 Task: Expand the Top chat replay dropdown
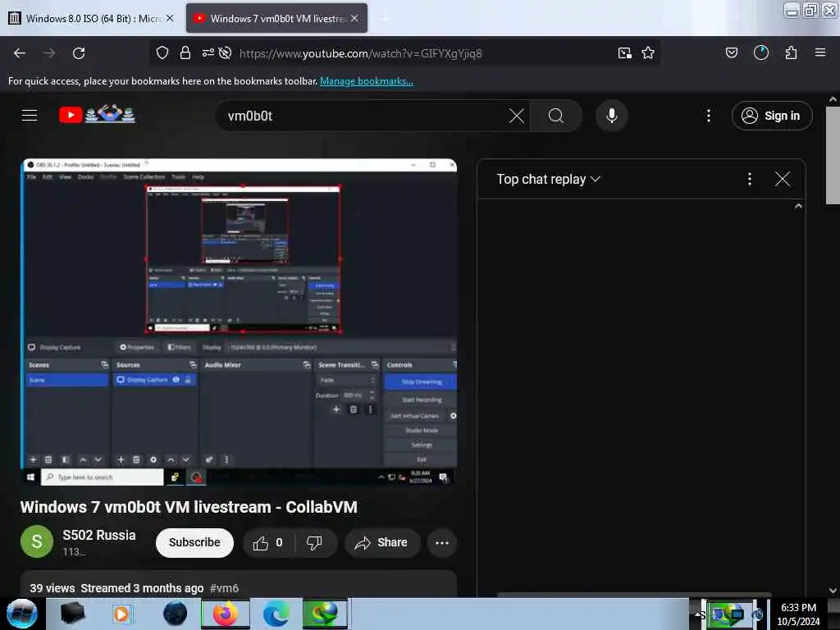(548, 179)
